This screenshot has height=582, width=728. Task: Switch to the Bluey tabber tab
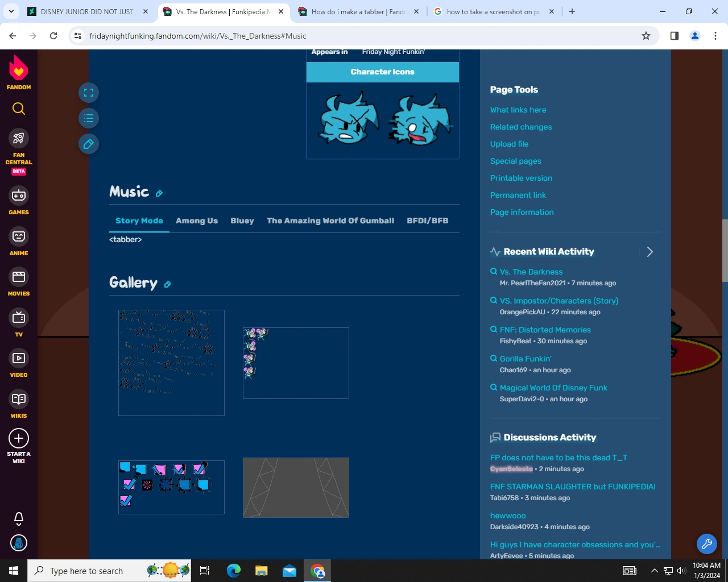(x=242, y=221)
